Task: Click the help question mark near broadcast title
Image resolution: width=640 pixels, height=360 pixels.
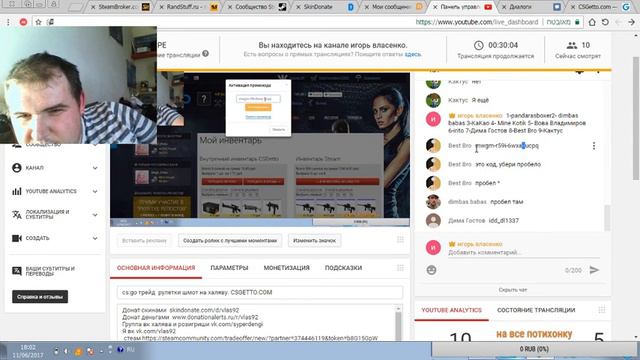Action: pyautogui.click(x=206, y=53)
